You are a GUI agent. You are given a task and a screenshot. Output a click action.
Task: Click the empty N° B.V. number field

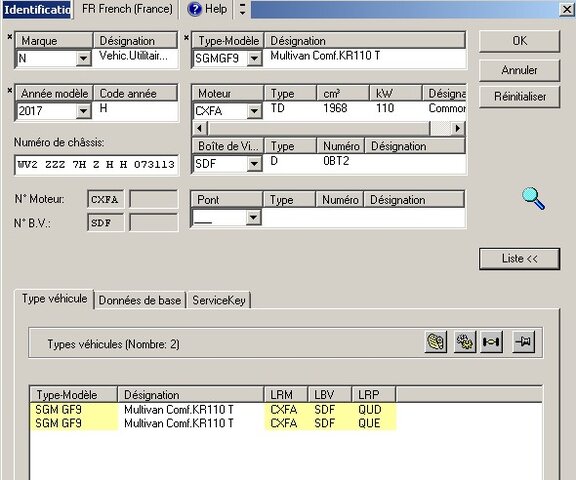[x=154, y=223]
